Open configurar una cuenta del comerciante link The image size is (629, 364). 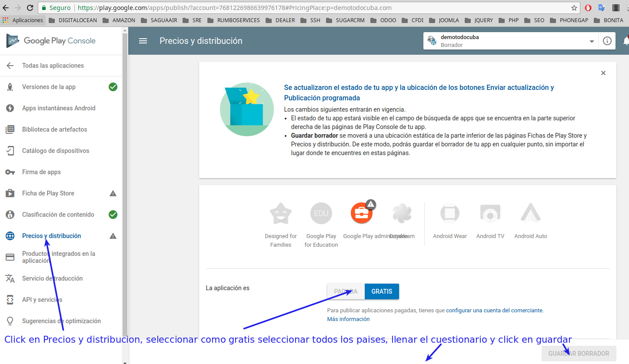494,311
